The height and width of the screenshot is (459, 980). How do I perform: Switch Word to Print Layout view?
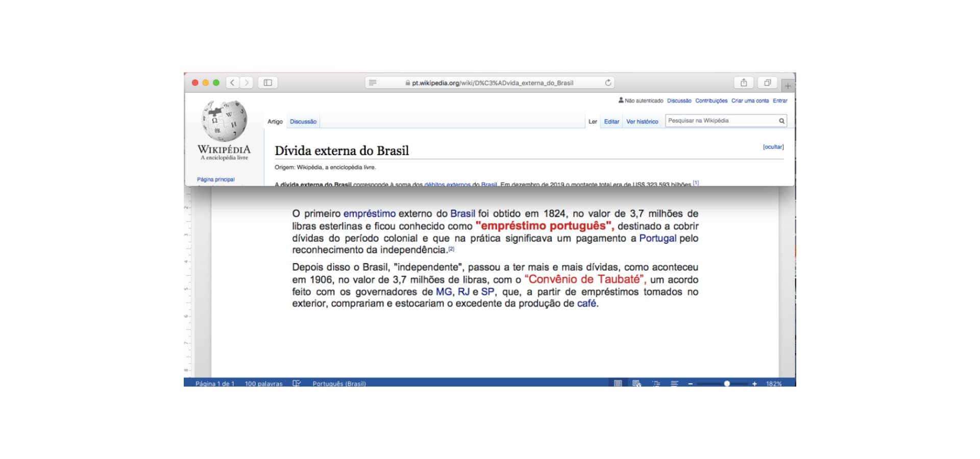(x=618, y=384)
